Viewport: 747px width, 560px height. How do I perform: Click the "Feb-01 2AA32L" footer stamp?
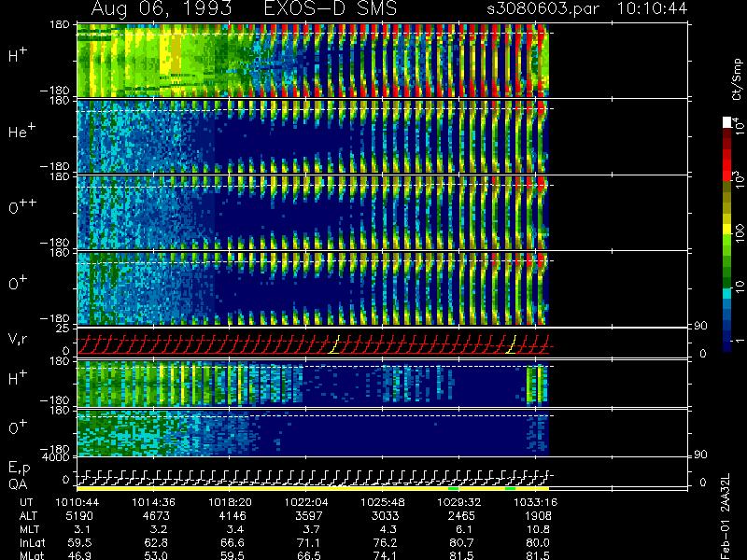point(726,517)
